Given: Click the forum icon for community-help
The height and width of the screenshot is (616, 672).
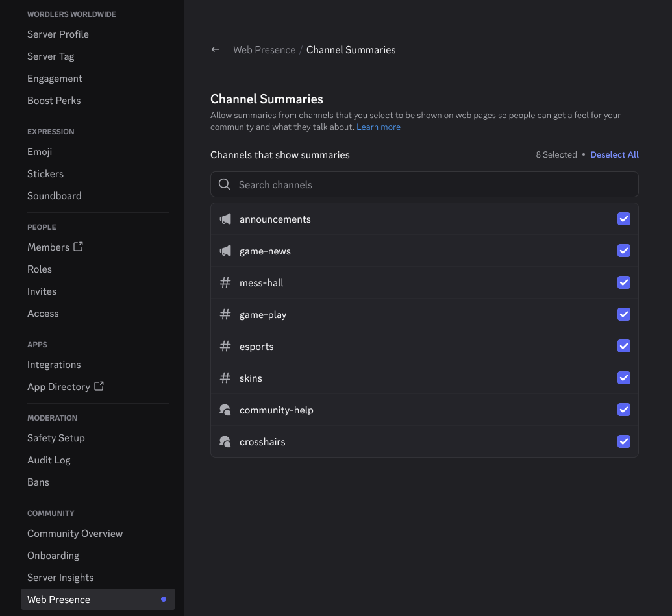Looking at the screenshot, I should [225, 410].
